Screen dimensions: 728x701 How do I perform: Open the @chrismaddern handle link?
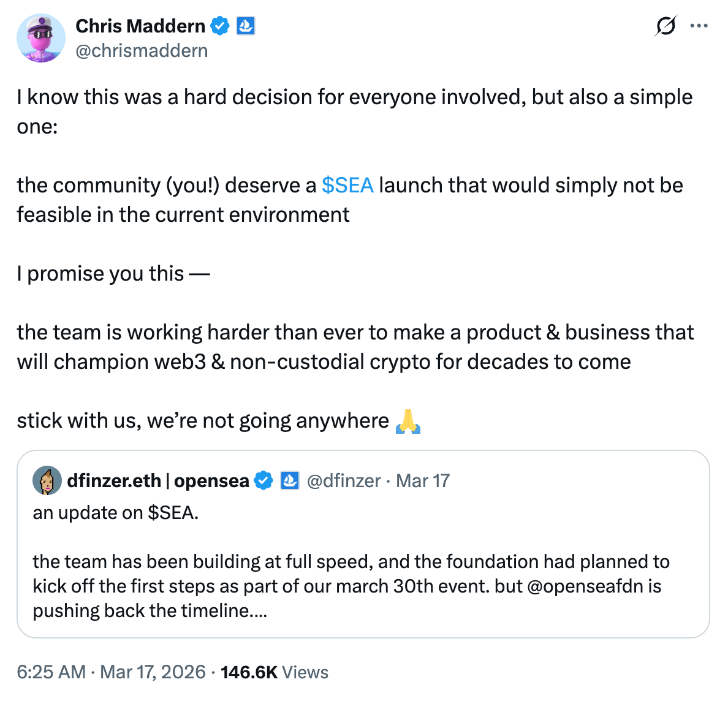(142, 51)
